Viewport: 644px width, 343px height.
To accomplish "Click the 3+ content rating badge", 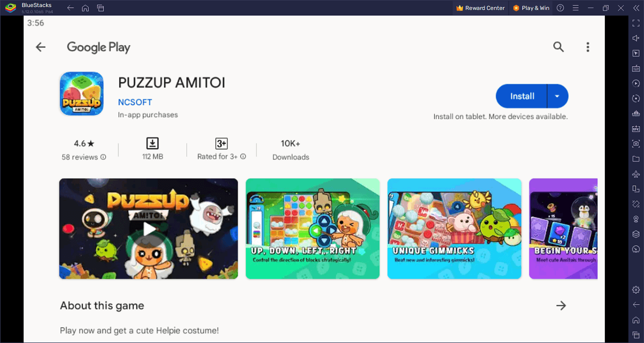I will click(x=221, y=143).
